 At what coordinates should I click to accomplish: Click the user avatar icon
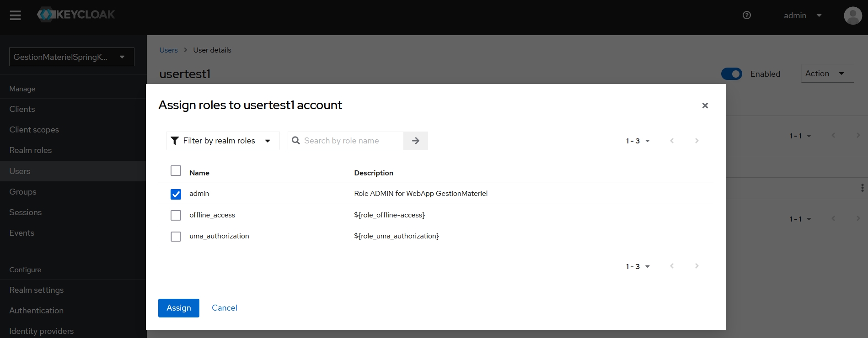852,16
